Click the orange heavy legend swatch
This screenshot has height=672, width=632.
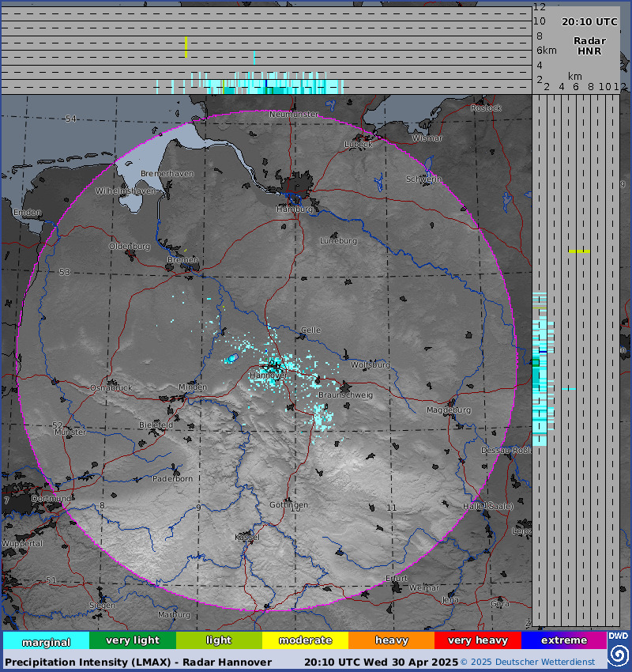pos(391,640)
